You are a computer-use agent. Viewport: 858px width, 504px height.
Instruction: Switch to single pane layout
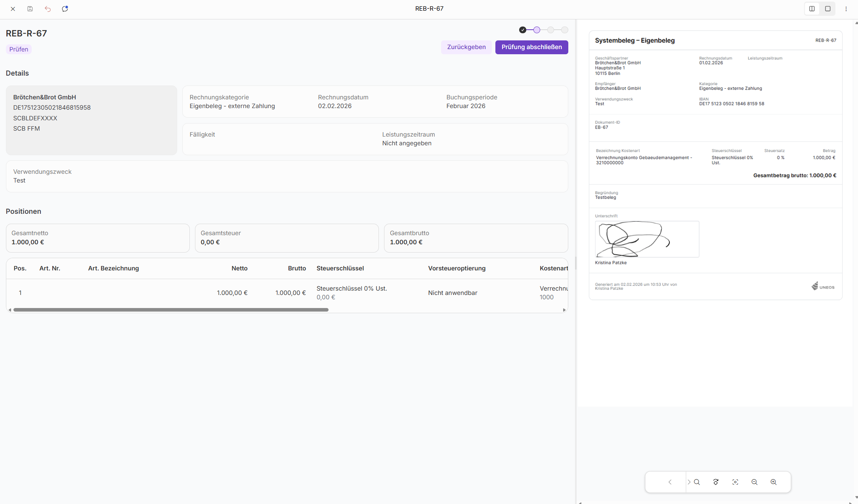tap(827, 9)
